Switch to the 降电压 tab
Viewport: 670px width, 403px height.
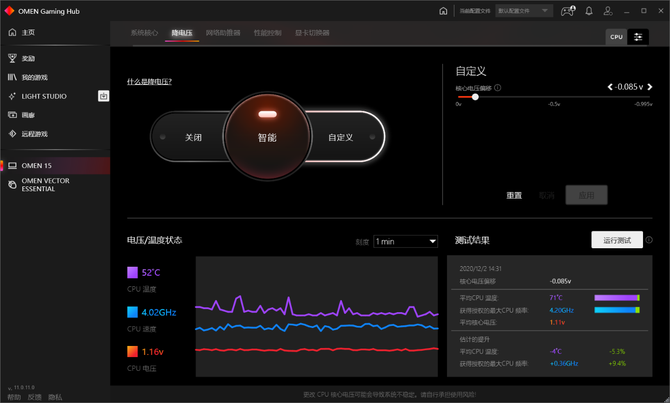[x=182, y=33]
